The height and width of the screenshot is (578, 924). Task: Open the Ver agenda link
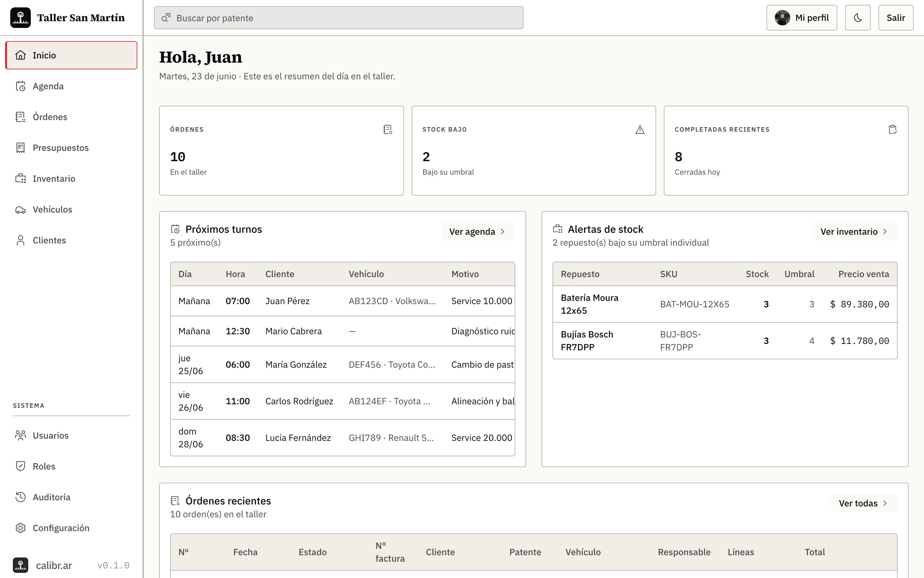coord(478,232)
